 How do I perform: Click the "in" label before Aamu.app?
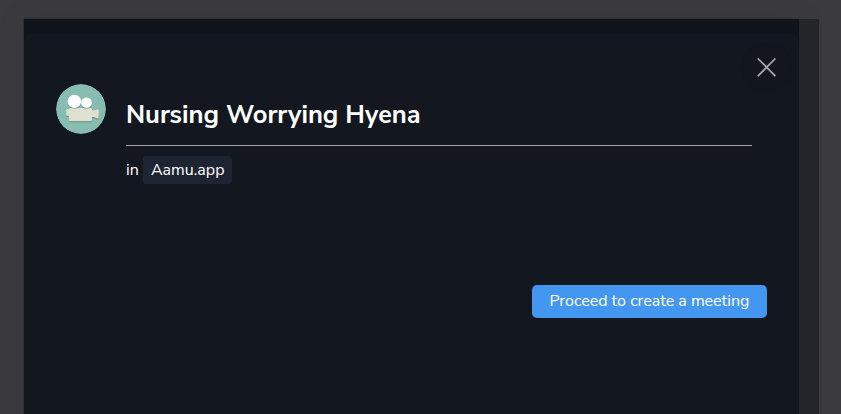132,170
